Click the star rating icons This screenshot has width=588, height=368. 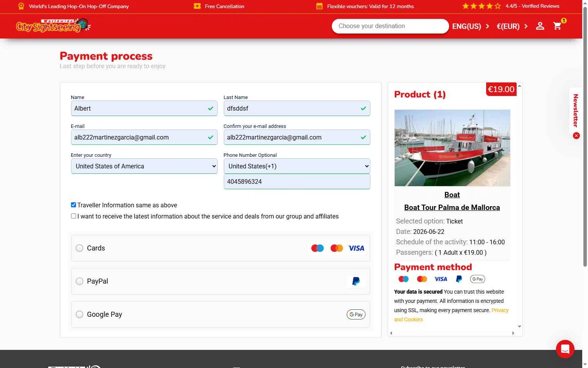(x=482, y=6)
